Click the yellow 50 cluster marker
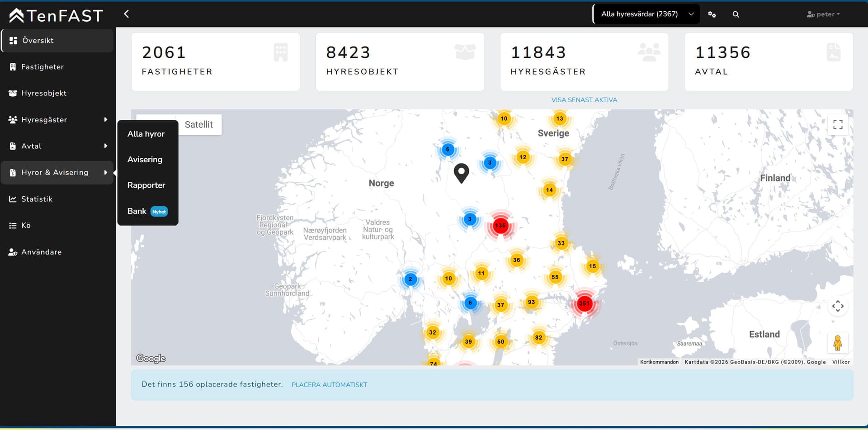The height and width of the screenshot is (430, 868). tap(500, 341)
